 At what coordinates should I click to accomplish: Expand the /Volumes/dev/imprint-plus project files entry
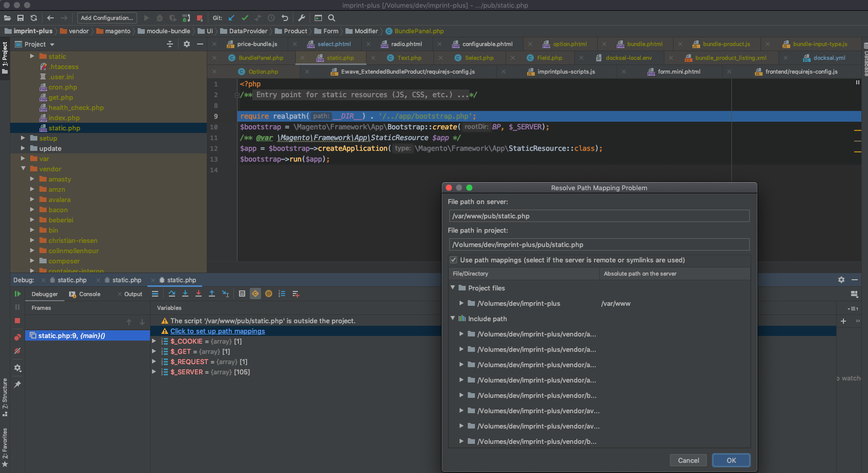[x=461, y=303]
